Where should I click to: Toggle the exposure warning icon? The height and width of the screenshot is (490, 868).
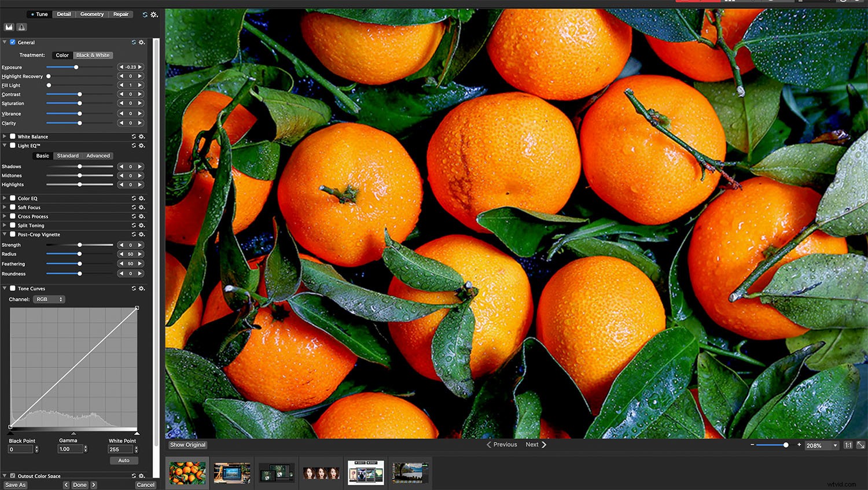tap(21, 27)
